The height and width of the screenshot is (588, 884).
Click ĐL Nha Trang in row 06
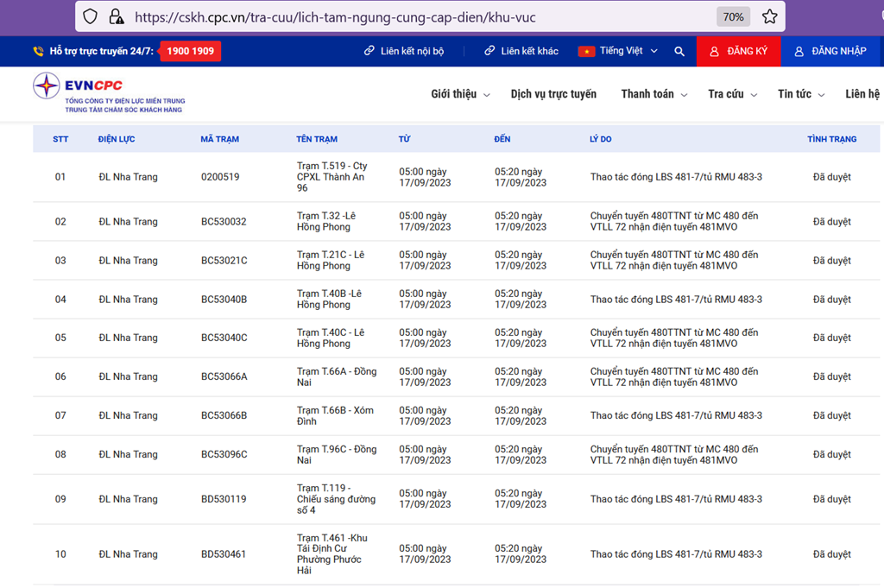click(128, 376)
